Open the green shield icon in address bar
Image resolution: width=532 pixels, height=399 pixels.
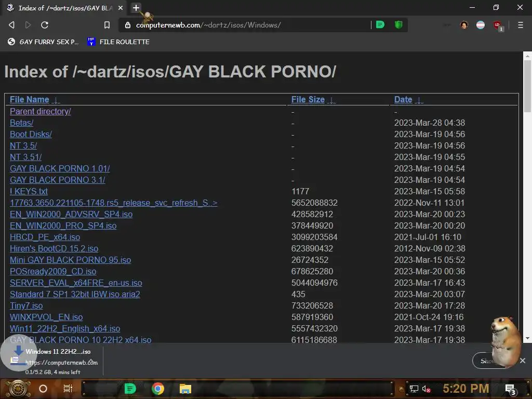398,25
